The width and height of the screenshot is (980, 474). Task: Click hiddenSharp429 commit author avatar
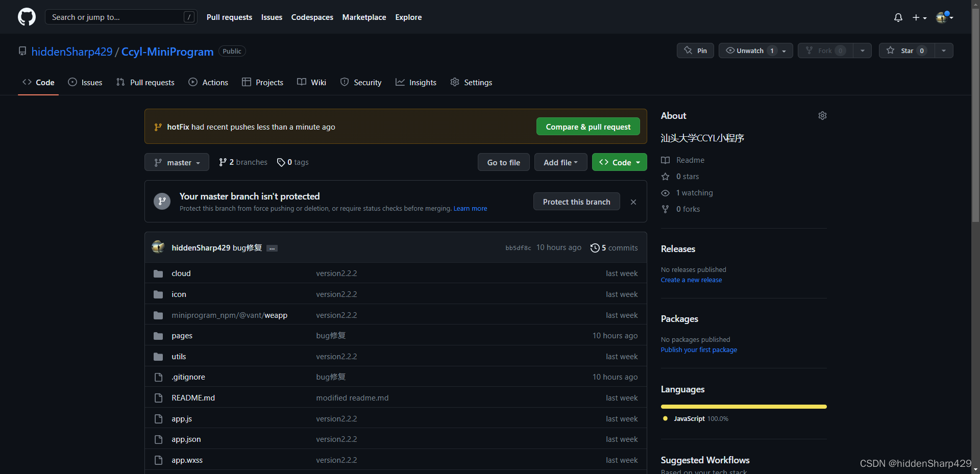point(158,247)
